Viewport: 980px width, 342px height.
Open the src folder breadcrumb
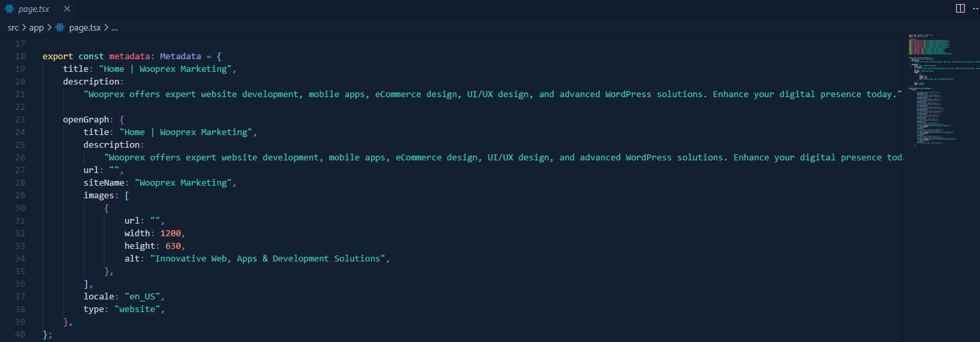click(13, 28)
